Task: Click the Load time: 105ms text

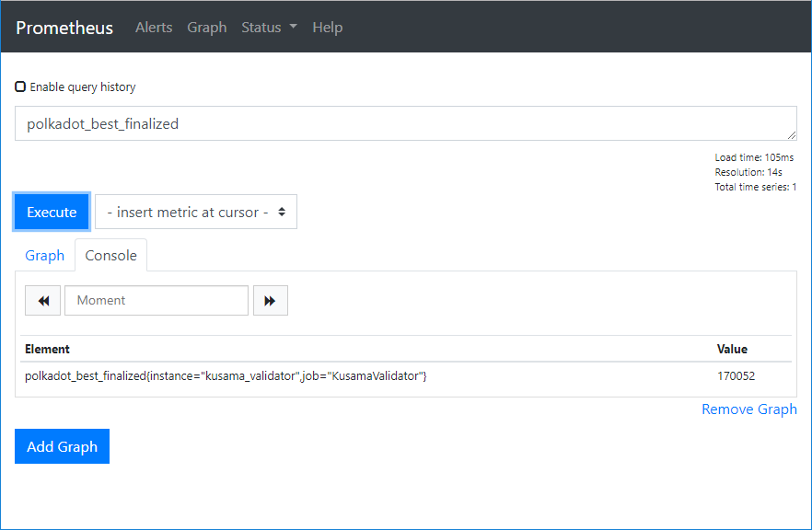Action: tap(754, 157)
